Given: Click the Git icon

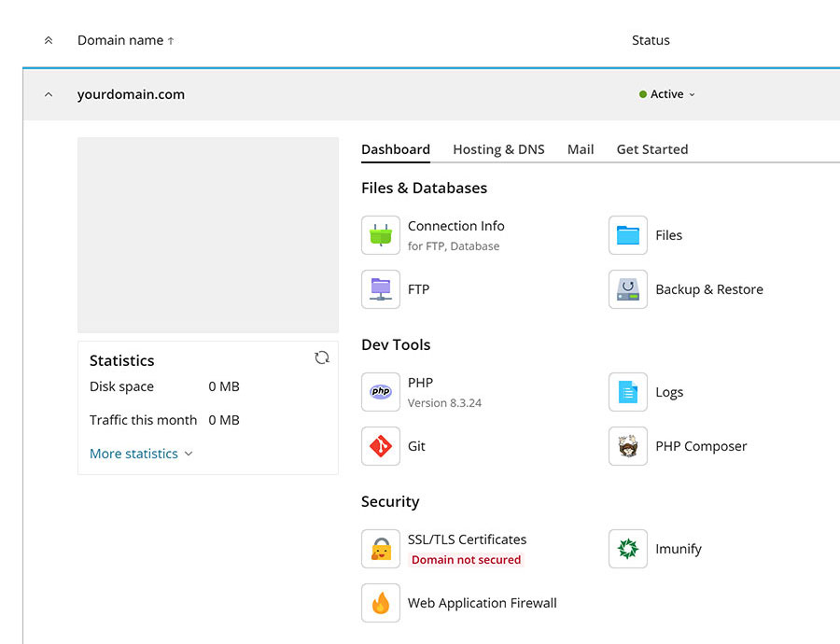Looking at the screenshot, I should coord(380,446).
